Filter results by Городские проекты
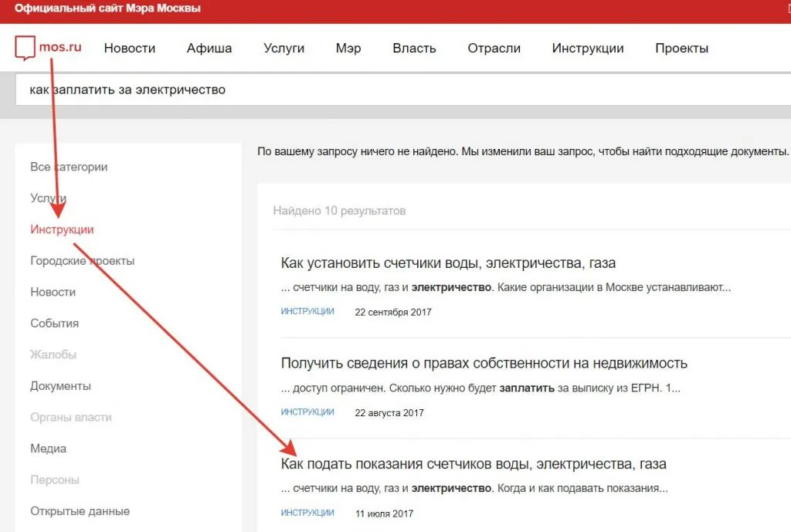The height and width of the screenshot is (532, 791). [x=82, y=261]
